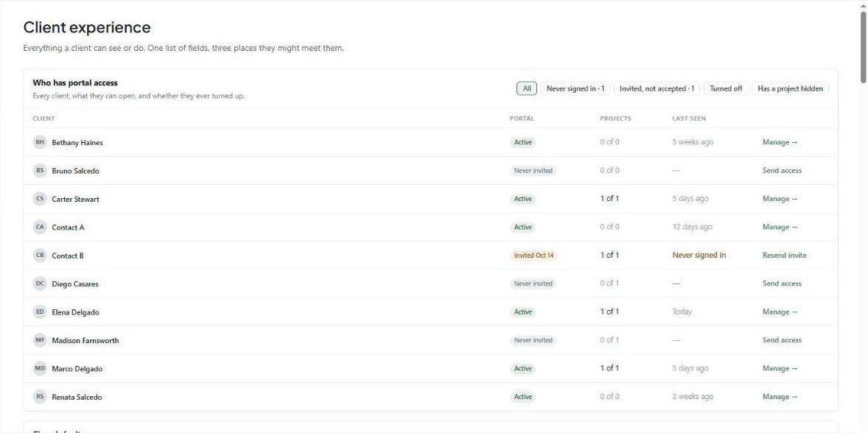Click the Elena Delgado name
Screen dimensions: 868x433
pyautogui.click(x=75, y=312)
